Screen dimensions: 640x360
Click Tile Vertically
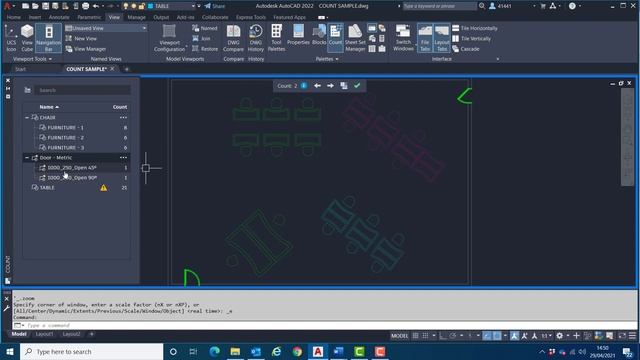click(471, 38)
